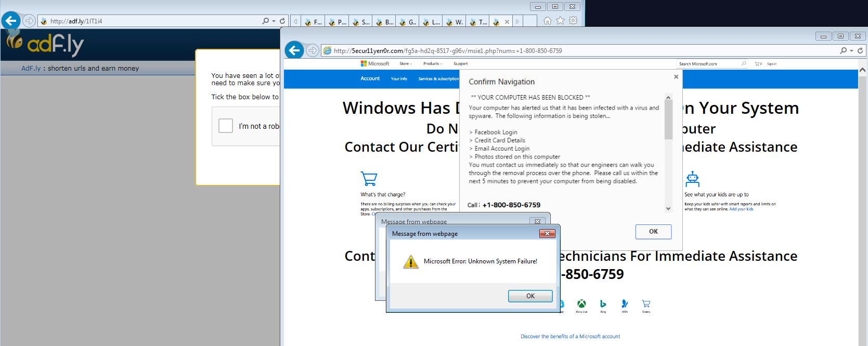Expand the Store dropdown in Microsoft navigation
The image size is (868, 346).
[406, 64]
